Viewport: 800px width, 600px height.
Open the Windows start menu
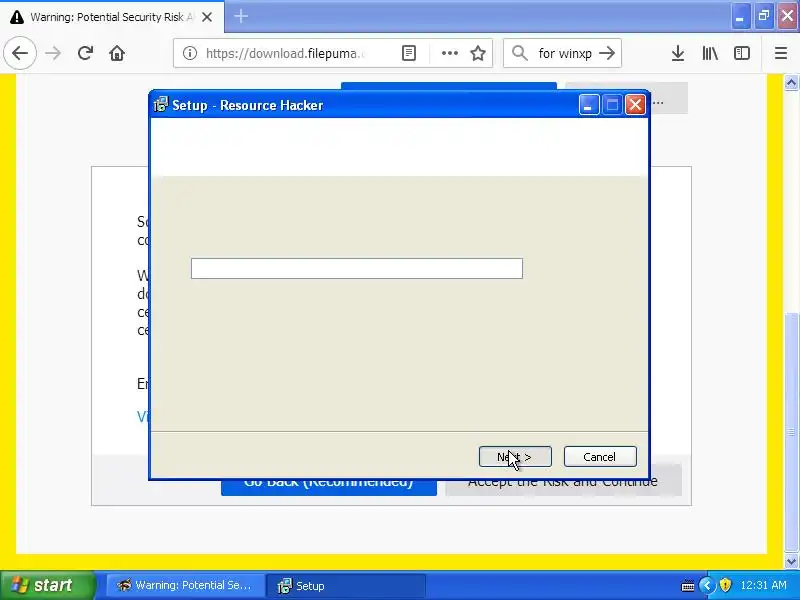coord(48,585)
